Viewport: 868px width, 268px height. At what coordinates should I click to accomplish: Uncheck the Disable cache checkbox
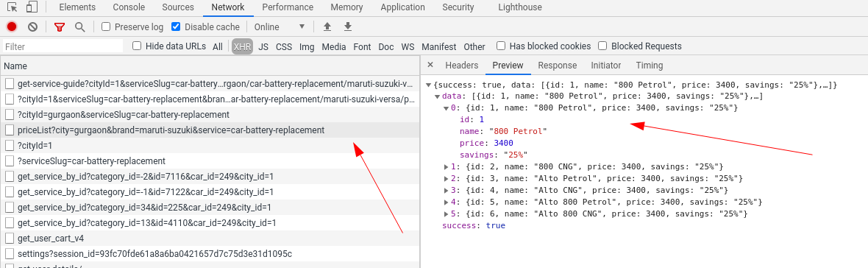tap(176, 27)
